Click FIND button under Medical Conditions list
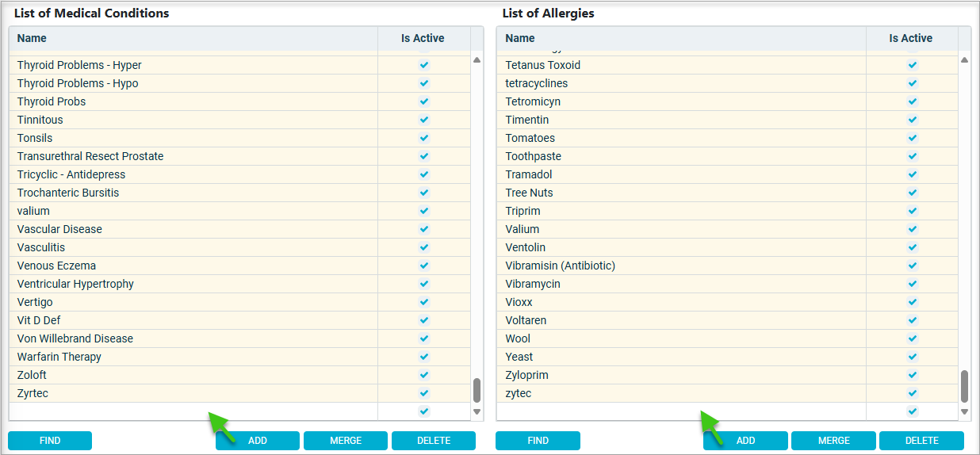 coord(50,441)
